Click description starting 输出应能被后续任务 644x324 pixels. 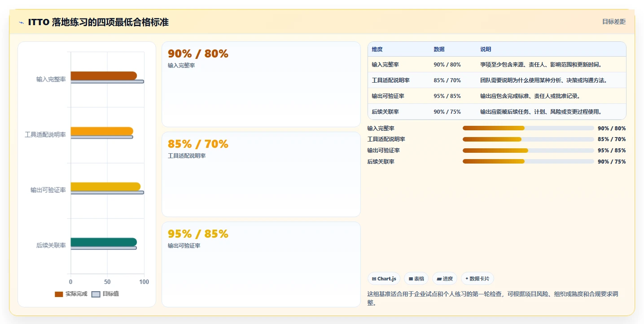pos(541,112)
